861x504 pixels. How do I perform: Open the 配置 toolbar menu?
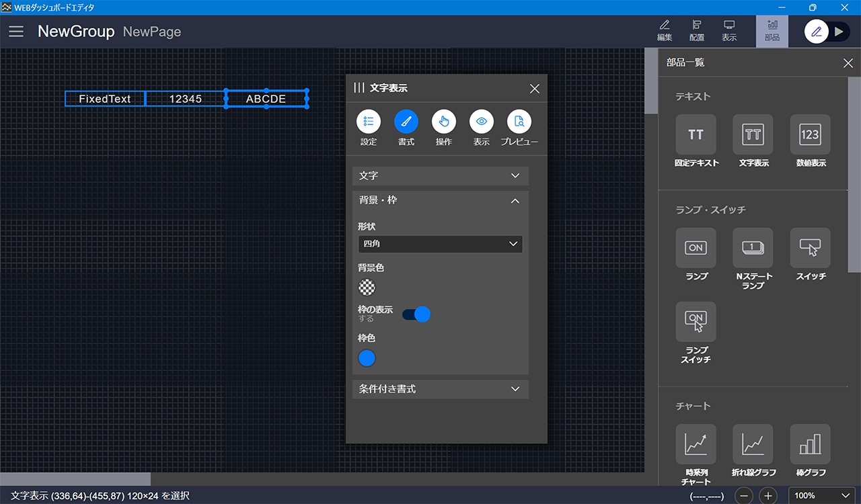(x=697, y=31)
